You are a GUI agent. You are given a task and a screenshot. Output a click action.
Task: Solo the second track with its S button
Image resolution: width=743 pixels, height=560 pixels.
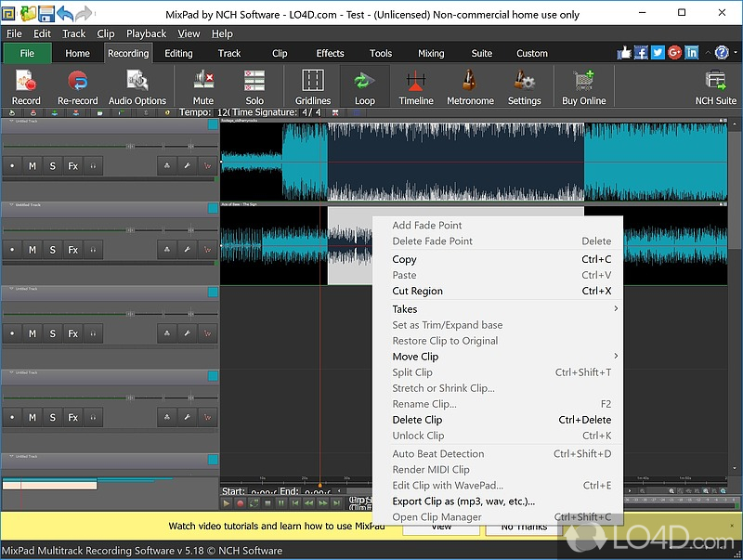53,250
